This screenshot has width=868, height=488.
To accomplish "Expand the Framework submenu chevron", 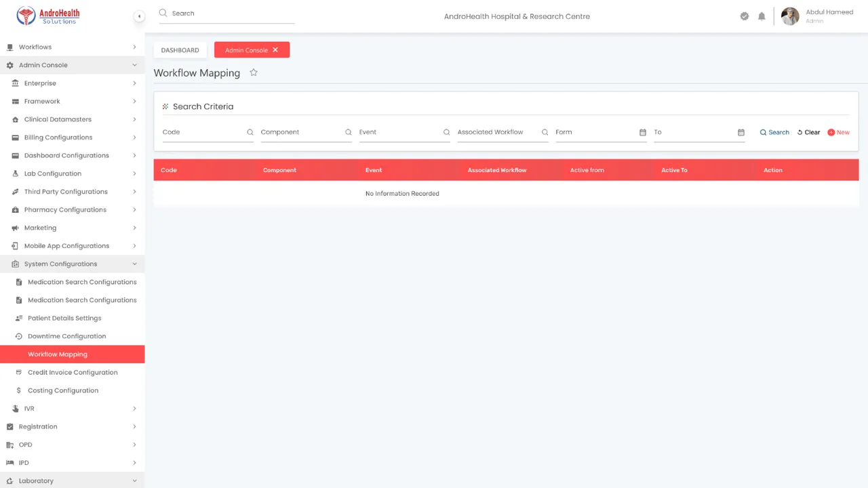I will click(134, 101).
